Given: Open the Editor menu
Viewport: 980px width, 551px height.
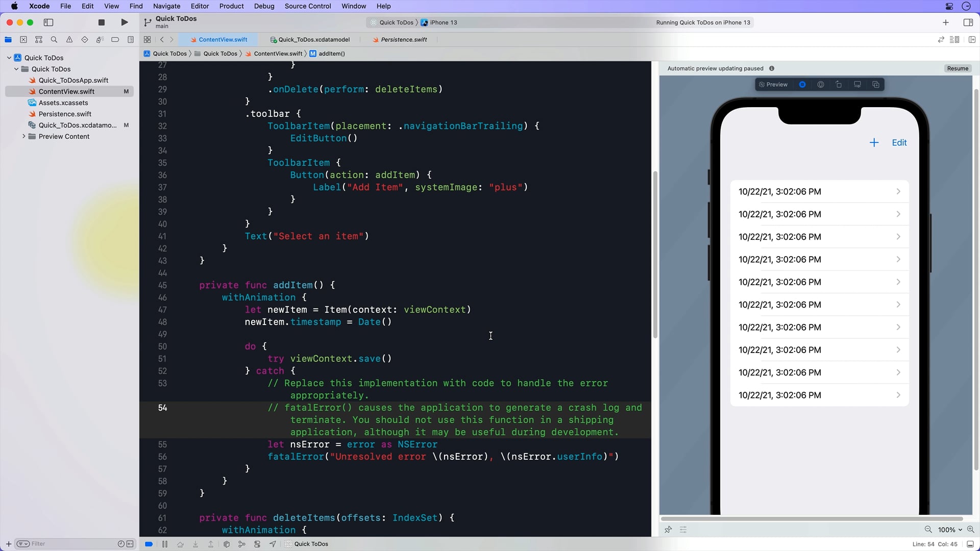Looking at the screenshot, I should click(200, 6).
